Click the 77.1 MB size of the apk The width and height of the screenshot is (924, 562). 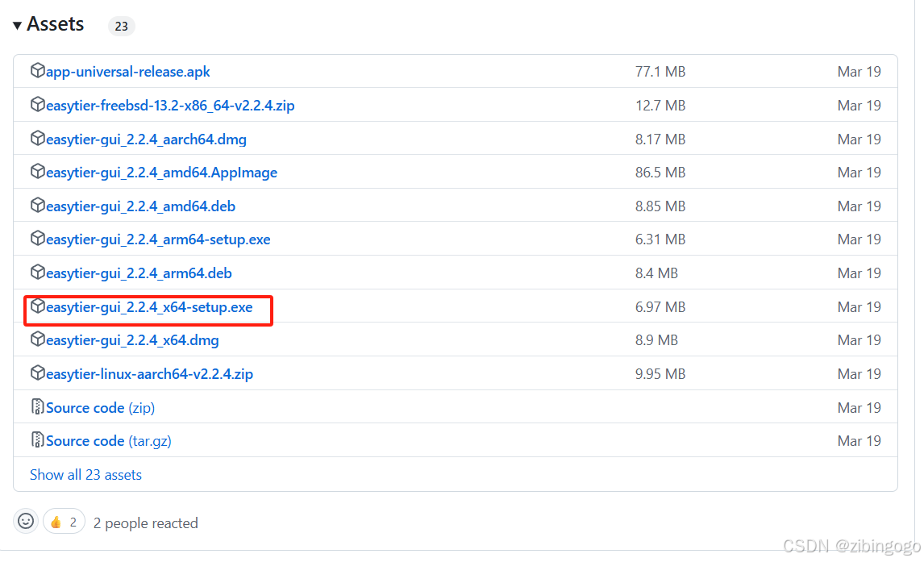[x=660, y=72]
